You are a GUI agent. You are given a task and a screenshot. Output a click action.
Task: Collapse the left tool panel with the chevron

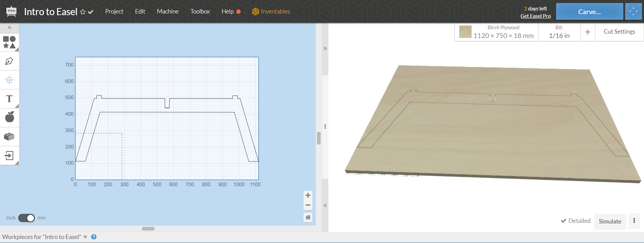[9, 28]
